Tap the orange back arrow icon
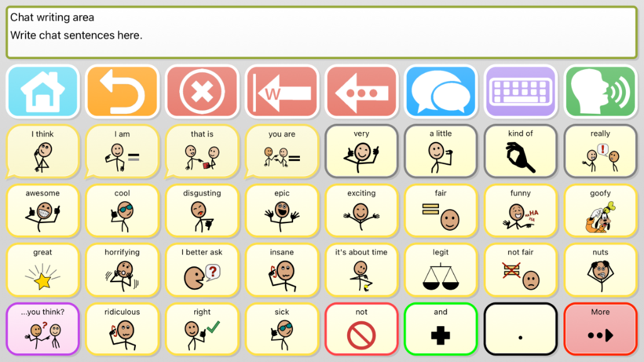This screenshot has width=644, height=362. coord(123,91)
